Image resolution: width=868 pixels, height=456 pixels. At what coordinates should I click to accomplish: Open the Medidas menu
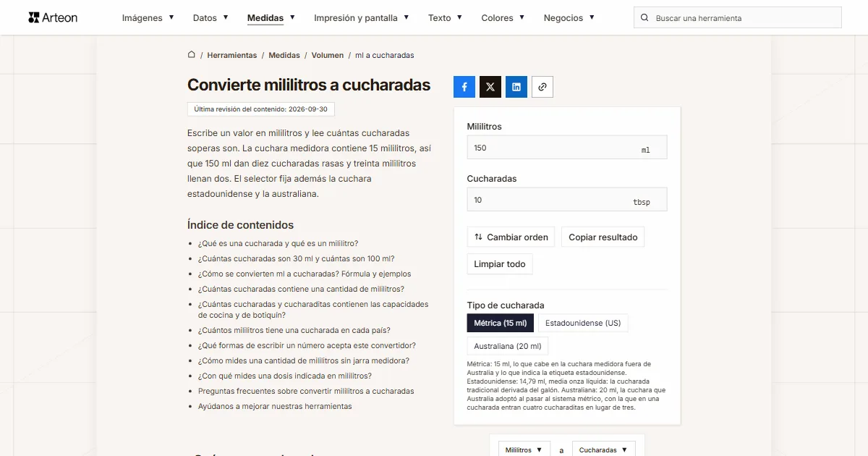(x=271, y=18)
